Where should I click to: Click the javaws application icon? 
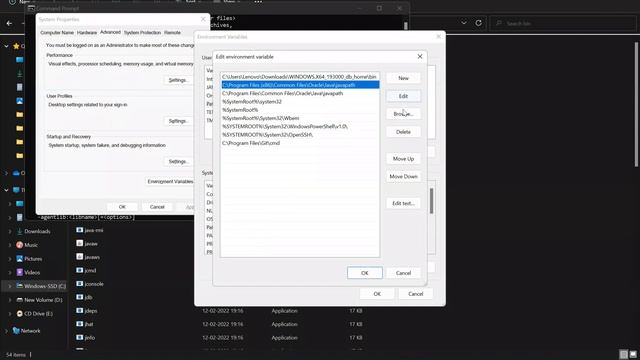pyautogui.click(x=80, y=257)
